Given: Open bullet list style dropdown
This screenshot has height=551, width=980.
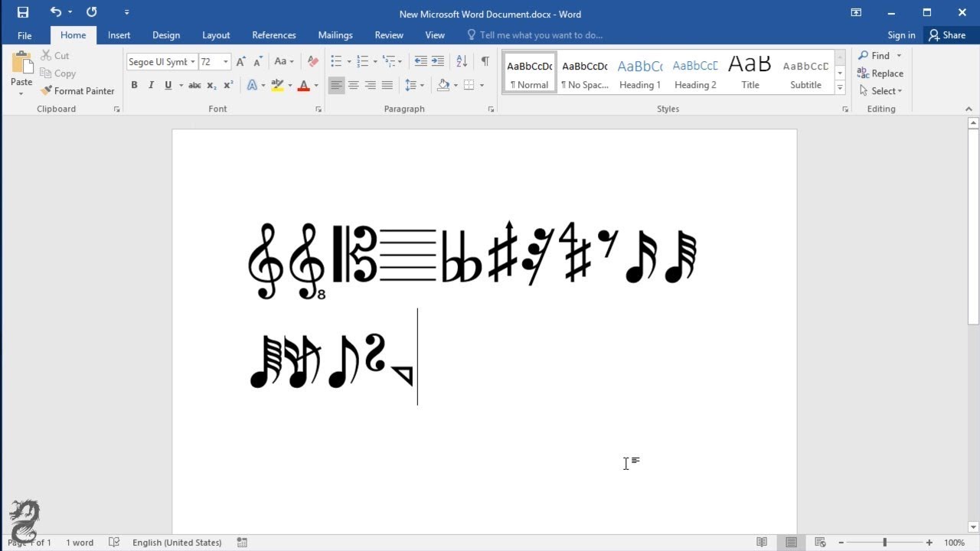Looking at the screenshot, I should tap(349, 62).
